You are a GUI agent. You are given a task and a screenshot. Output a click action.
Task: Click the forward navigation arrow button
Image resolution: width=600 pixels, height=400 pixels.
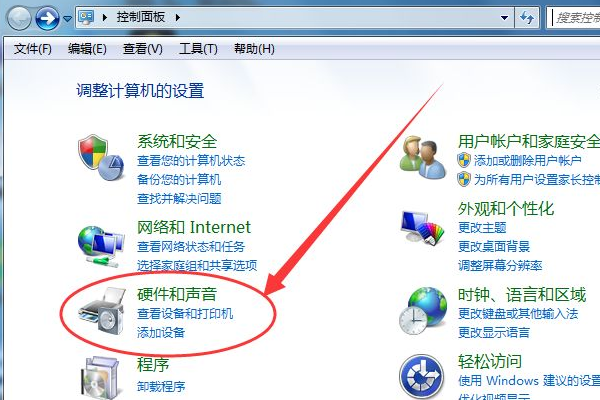47,18
